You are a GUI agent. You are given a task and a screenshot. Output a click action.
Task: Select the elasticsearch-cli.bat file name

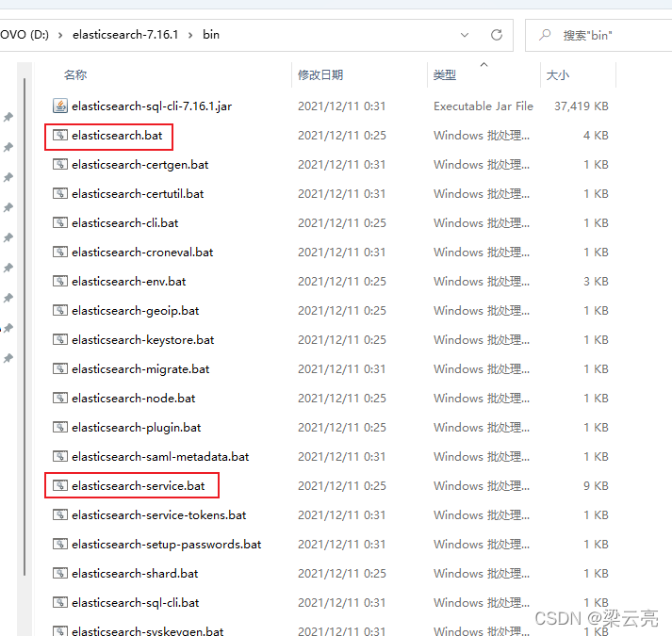tap(125, 223)
